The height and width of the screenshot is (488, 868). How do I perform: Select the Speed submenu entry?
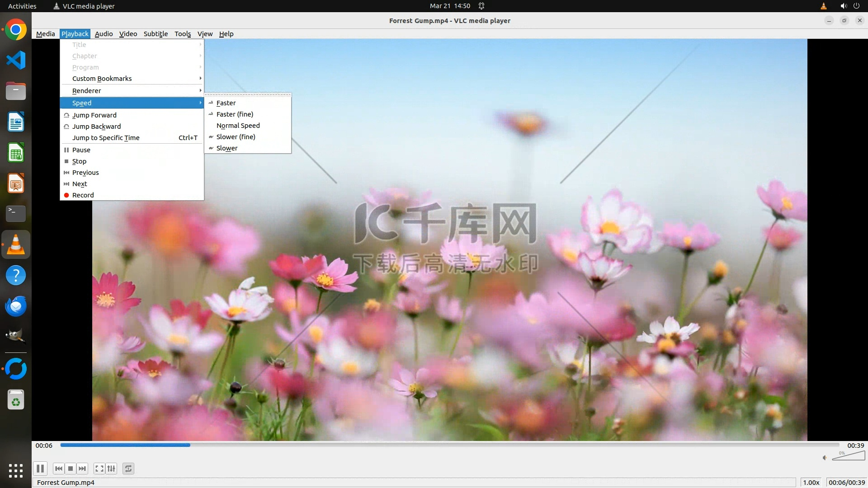pyautogui.click(x=82, y=103)
